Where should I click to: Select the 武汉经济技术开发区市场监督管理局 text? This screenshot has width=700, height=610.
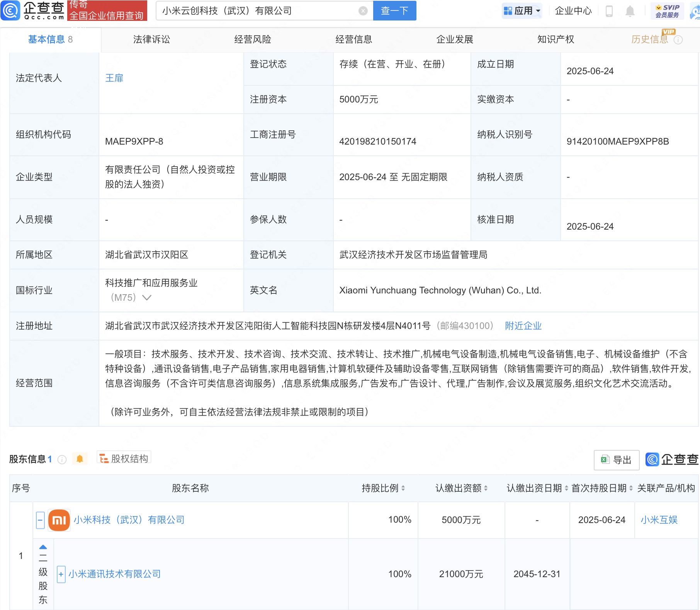(x=413, y=255)
